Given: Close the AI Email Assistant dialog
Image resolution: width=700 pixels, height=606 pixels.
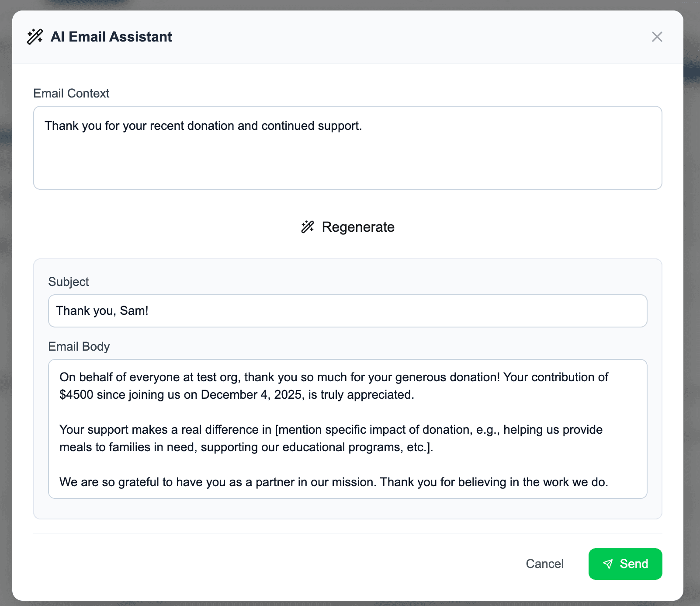Looking at the screenshot, I should [657, 37].
